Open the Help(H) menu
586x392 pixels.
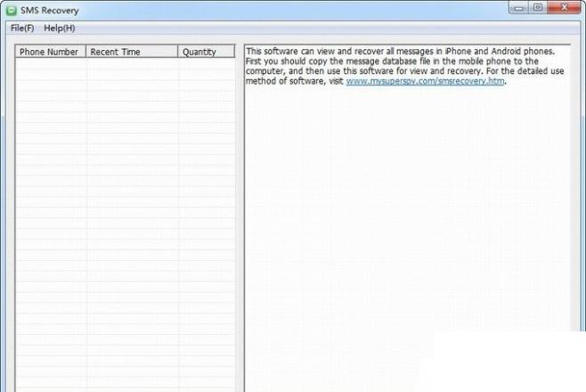[60, 28]
